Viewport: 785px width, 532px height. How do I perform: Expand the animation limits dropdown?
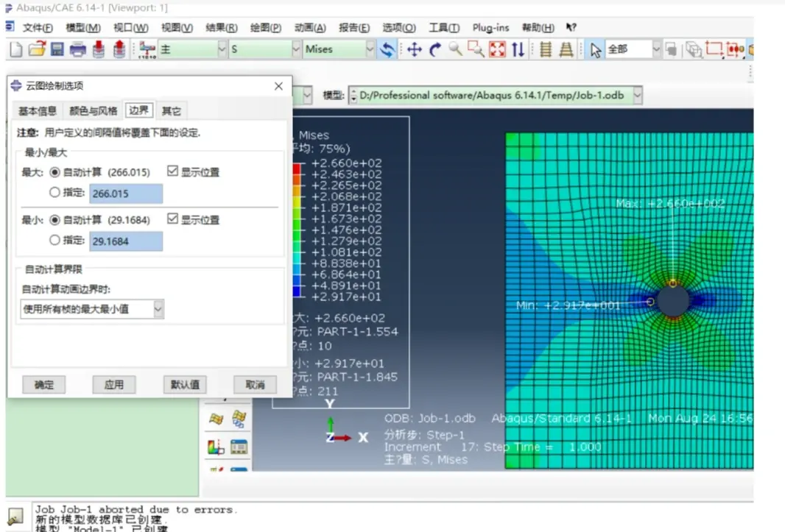pyautogui.click(x=158, y=310)
